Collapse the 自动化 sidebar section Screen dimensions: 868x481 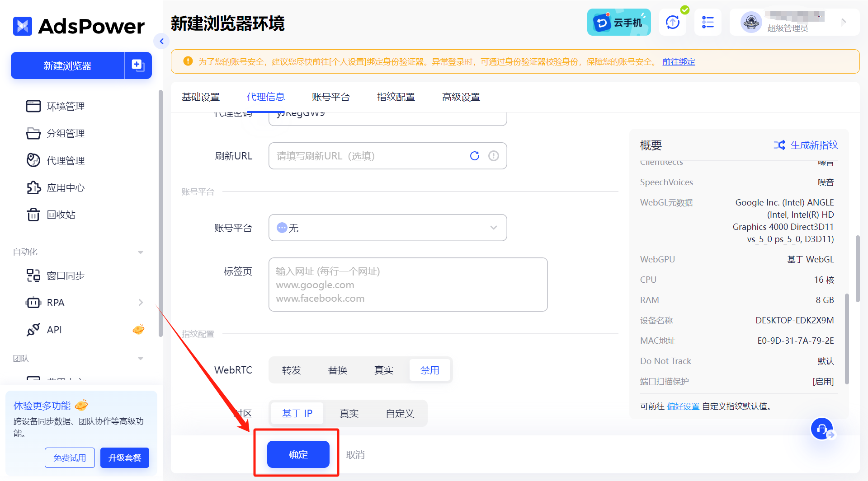tap(141, 252)
